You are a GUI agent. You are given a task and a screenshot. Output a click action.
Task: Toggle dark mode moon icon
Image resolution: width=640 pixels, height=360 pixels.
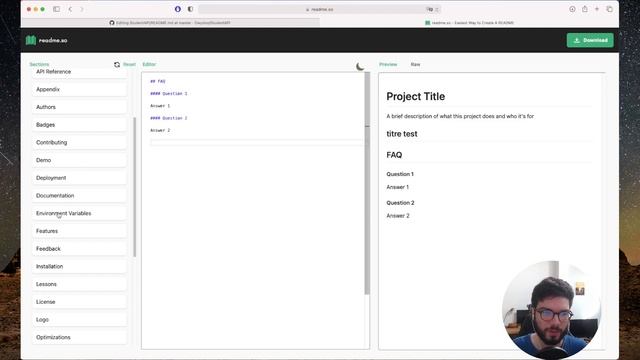coord(360,66)
